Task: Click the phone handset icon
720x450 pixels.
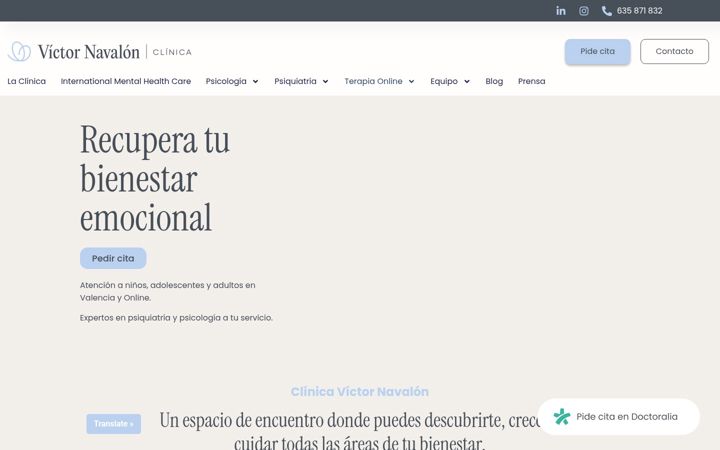Action: pyautogui.click(x=607, y=11)
